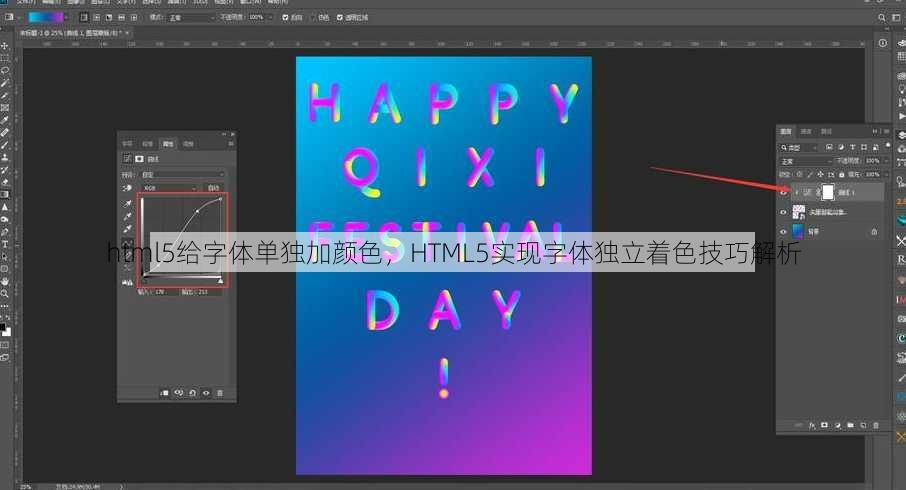906x490 pixels.
Task: Activate the on-image adjustment hand tool in Curves
Action: [x=127, y=188]
